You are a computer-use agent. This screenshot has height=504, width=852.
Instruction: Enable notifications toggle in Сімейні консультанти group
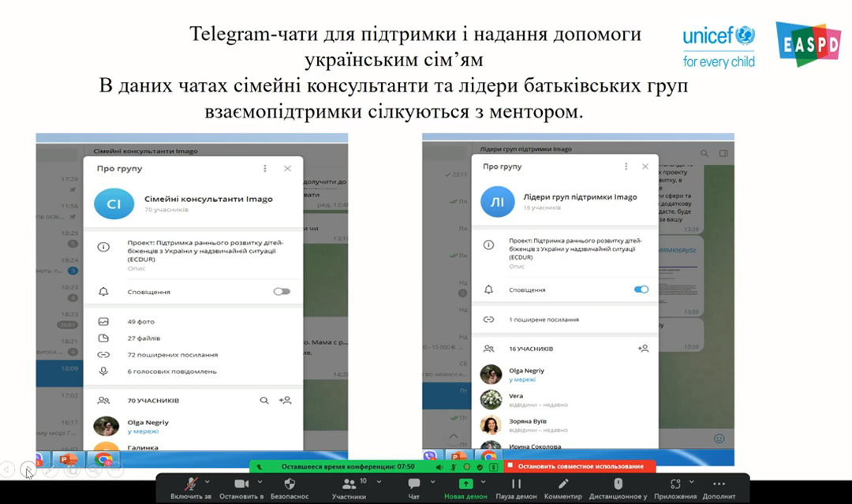[x=282, y=292]
